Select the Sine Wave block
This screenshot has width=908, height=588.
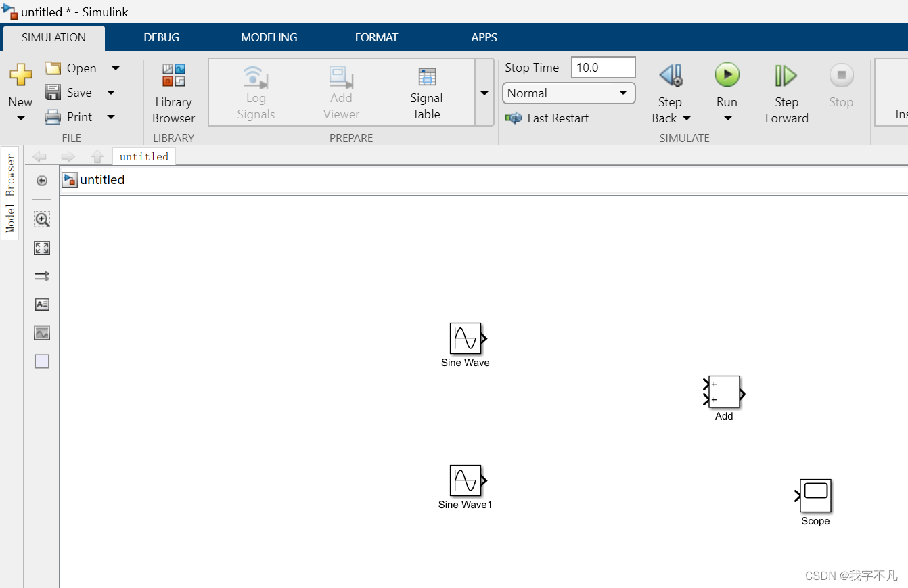466,338
